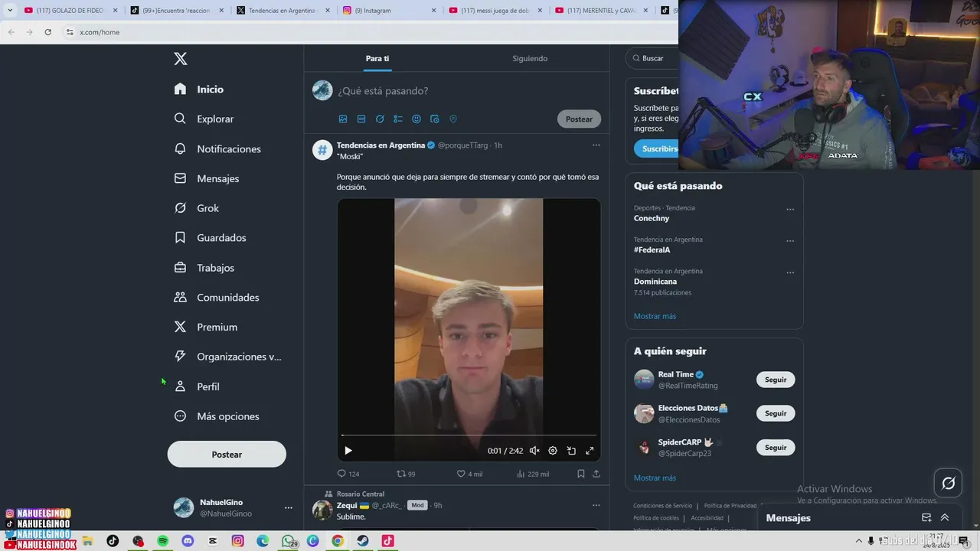Enter video fullscreen
This screenshot has width=980, height=551.
coord(590,451)
